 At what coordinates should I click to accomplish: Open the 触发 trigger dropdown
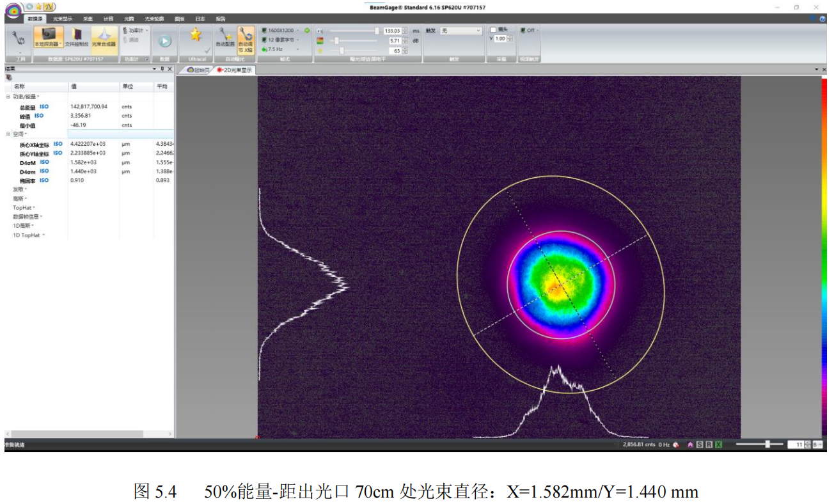click(x=460, y=30)
